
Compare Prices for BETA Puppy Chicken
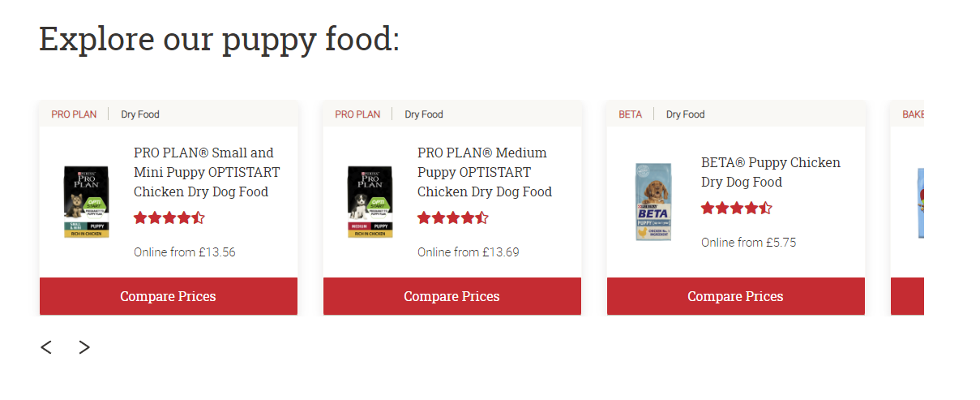[736, 296]
